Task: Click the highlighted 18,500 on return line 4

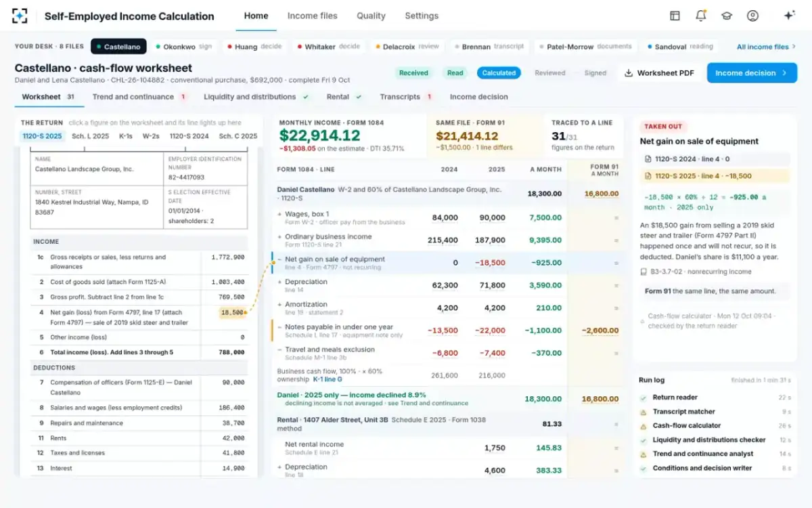Action: click(x=232, y=312)
